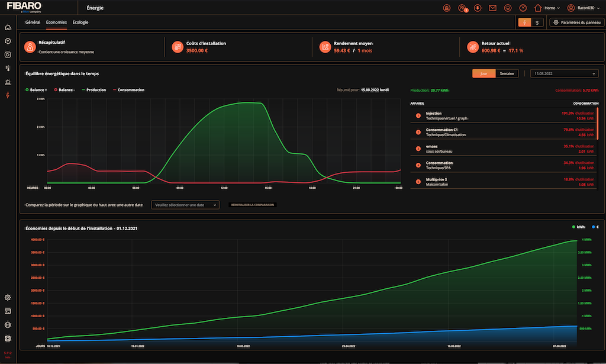Open the settings gear in left sidebar
Viewport: 606px width, 364px height.
tap(8, 298)
